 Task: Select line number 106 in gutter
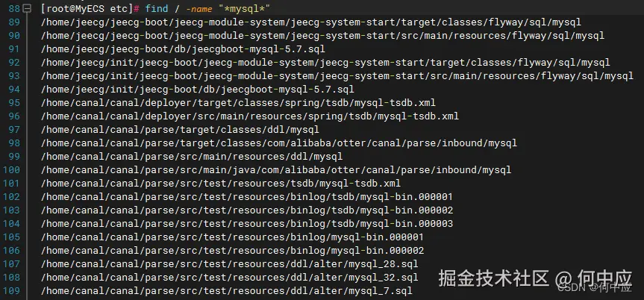11,250
